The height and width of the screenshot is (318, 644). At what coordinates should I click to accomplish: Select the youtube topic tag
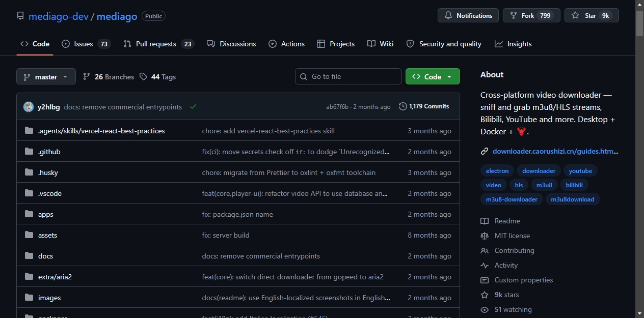(x=580, y=171)
